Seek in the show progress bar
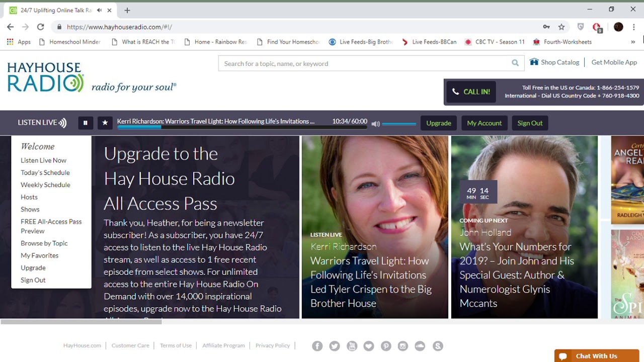Image resolution: width=644 pixels, height=362 pixels. tap(242, 127)
